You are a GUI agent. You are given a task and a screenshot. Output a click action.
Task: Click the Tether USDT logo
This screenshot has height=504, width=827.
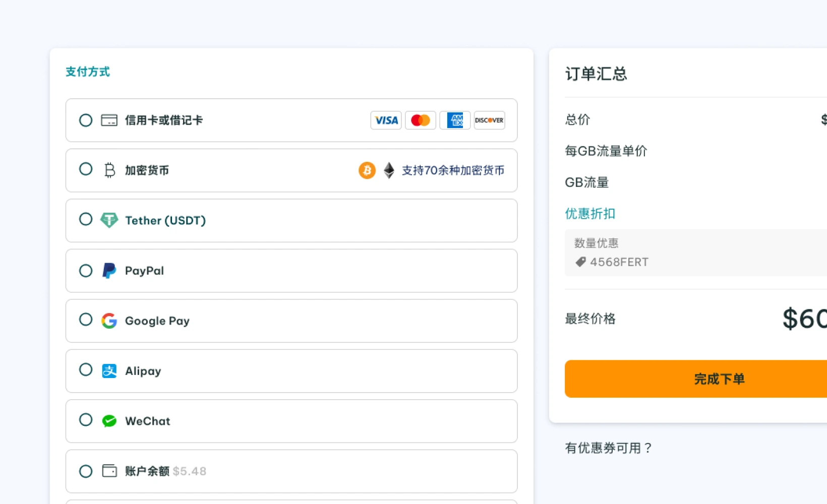pyautogui.click(x=109, y=220)
